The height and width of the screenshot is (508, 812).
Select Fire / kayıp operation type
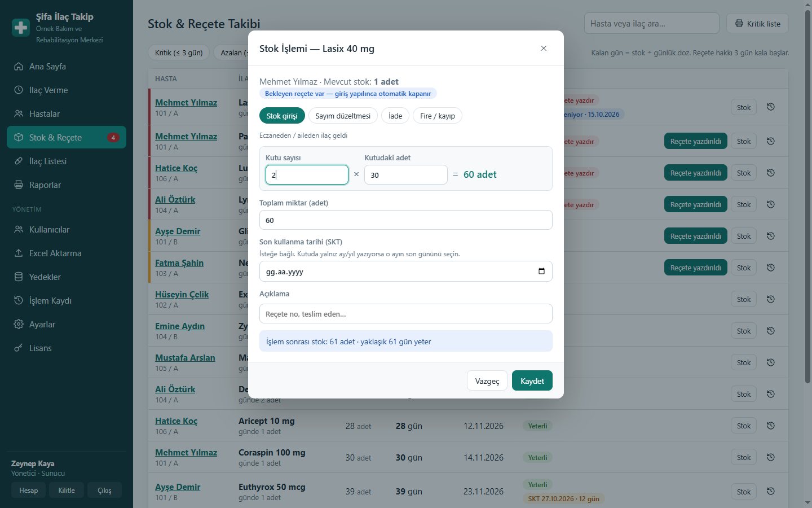(x=438, y=116)
